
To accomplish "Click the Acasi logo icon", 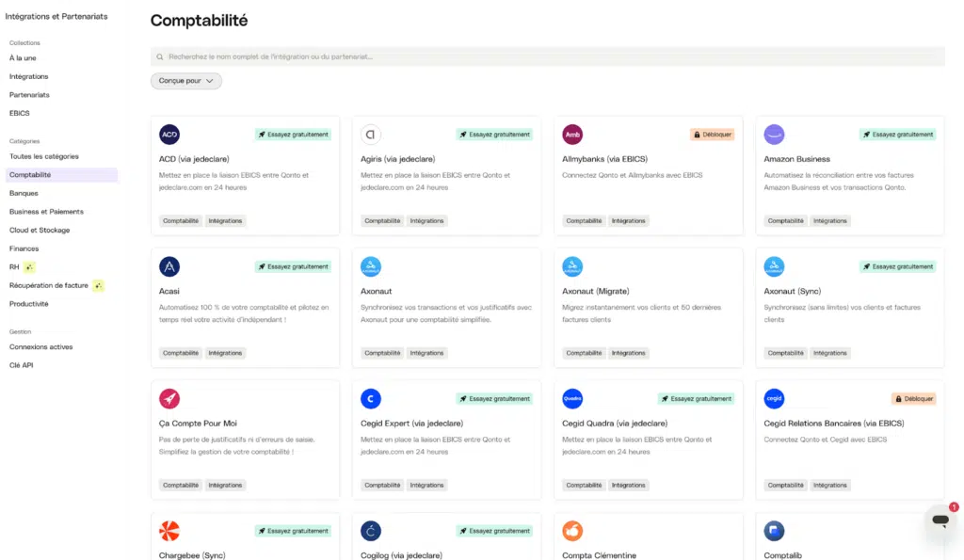I will (169, 266).
